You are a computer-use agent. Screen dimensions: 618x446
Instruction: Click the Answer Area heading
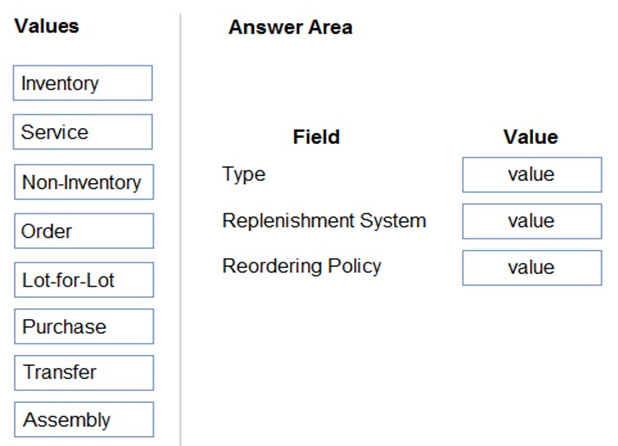[x=290, y=28]
